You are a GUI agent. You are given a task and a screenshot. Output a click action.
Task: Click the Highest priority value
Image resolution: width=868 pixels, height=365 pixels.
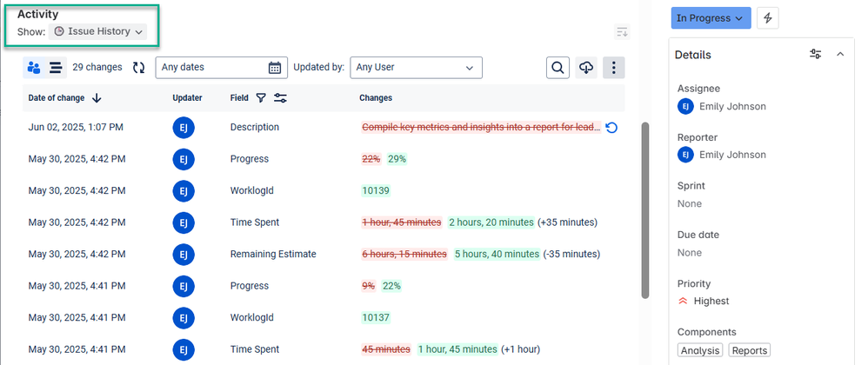pyautogui.click(x=704, y=302)
